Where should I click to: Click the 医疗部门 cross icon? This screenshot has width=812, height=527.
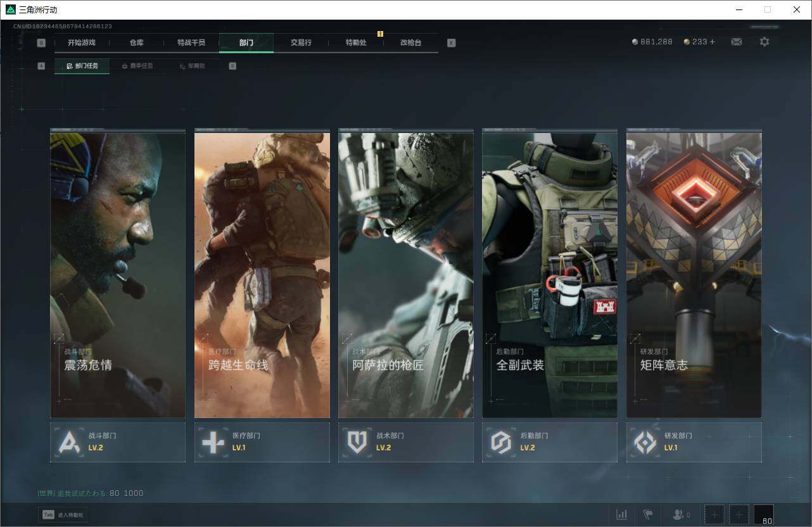tap(213, 442)
